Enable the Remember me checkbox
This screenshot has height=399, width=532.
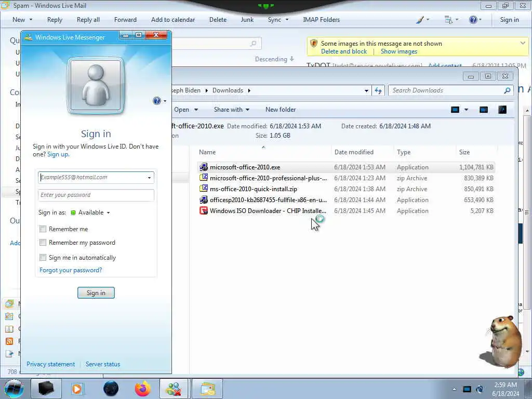[43, 229]
